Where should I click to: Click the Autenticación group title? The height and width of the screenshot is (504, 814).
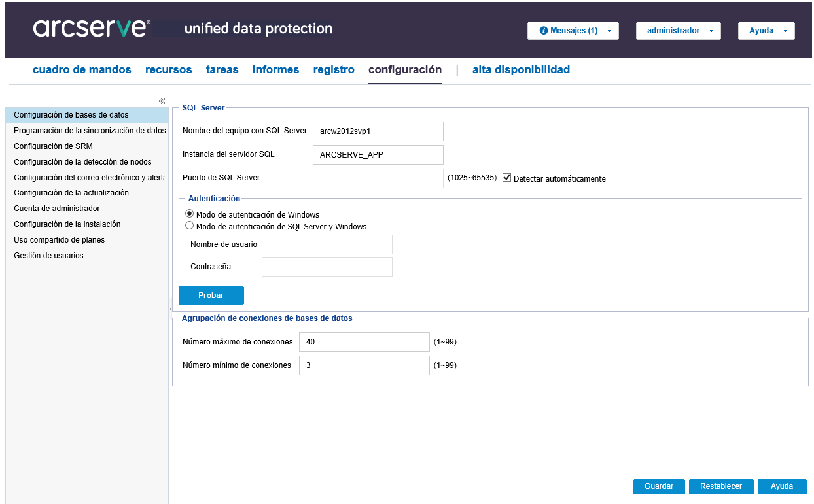[x=214, y=199]
